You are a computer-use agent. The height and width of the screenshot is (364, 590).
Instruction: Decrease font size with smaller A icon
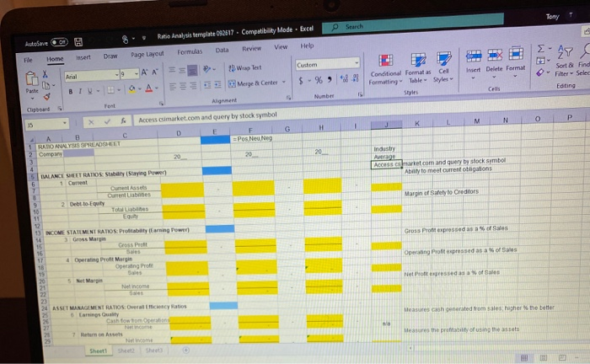pos(154,72)
